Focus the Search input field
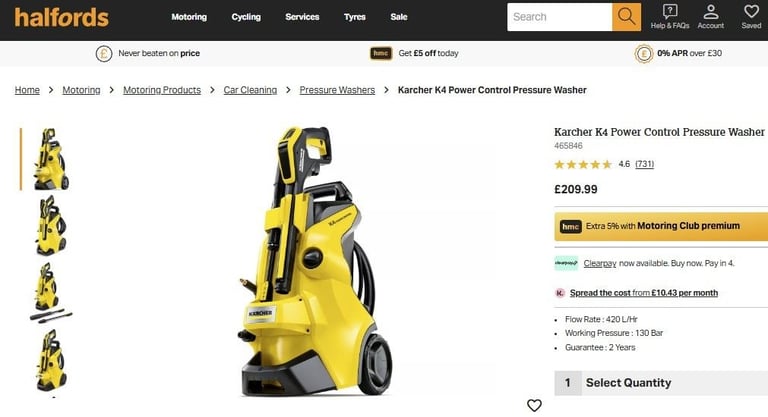This screenshot has height=417, width=768. tap(560, 17)
